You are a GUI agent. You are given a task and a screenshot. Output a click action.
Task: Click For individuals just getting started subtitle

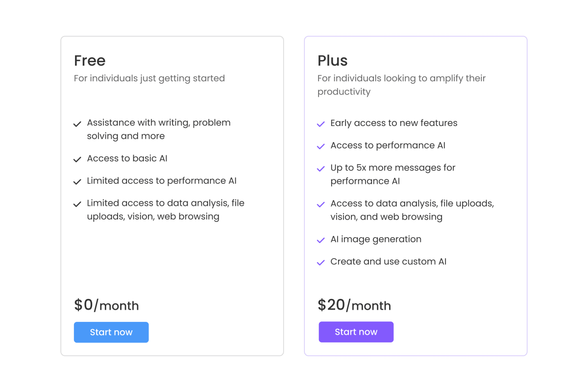(x=149, y=78)
